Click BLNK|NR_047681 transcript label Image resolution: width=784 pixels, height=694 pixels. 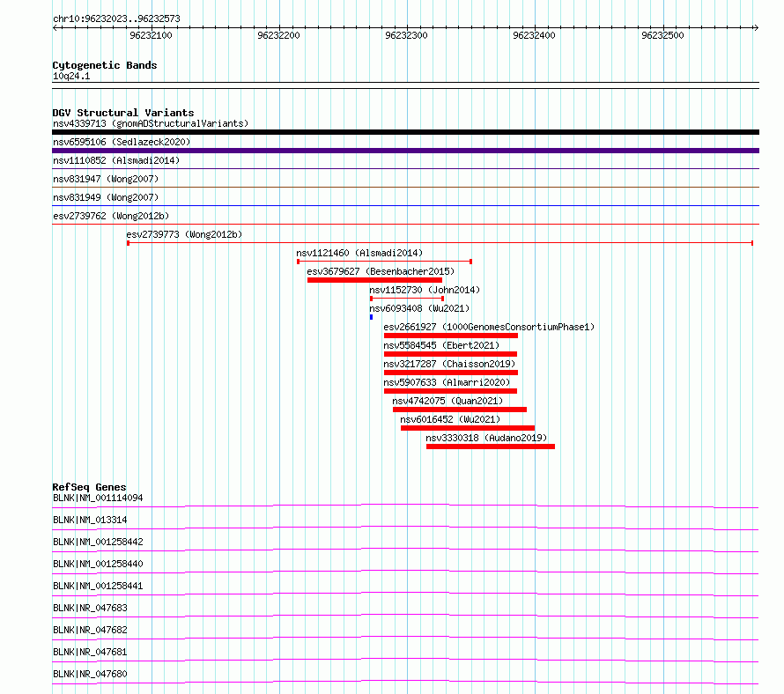click(90, 652)
